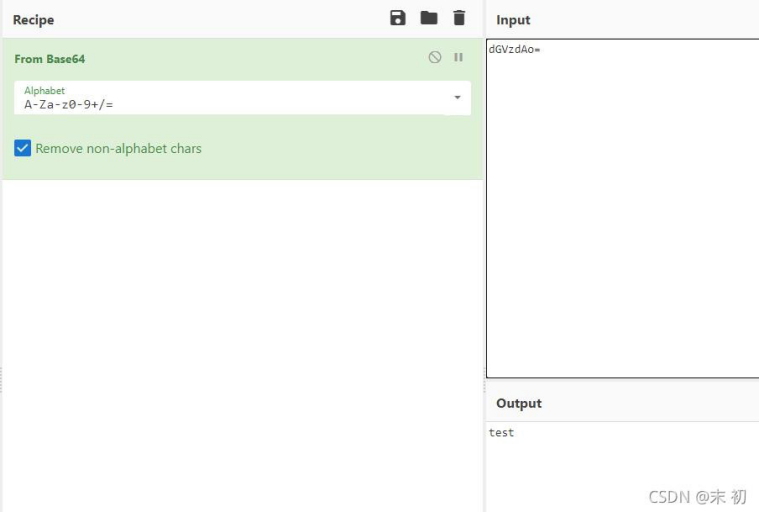Open the Alphabet dropdown arrow
This screenshot has height=512, width=760.
click(x=457, y=97)
